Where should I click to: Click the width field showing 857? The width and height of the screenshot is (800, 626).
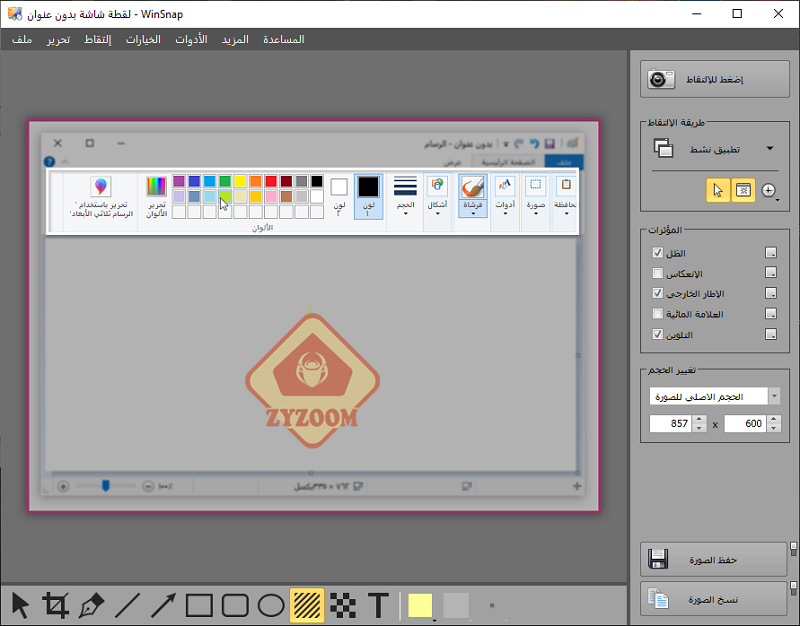tap(671, 423)
